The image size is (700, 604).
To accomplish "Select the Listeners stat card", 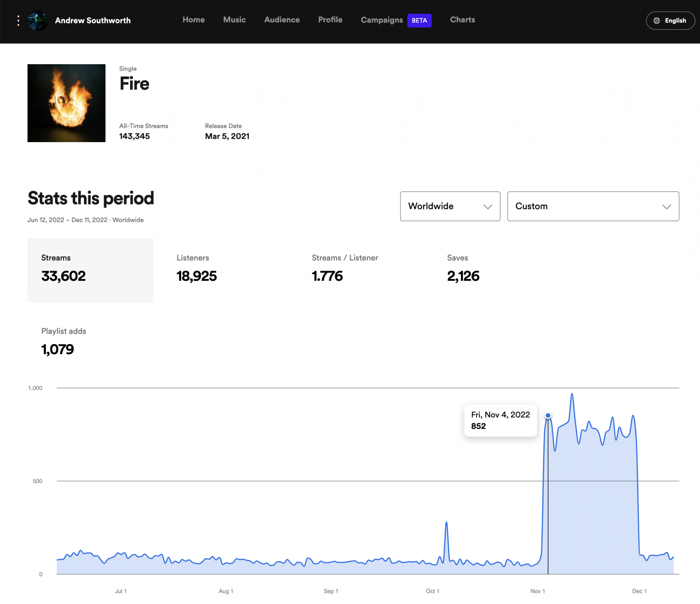I will [226, 270].
